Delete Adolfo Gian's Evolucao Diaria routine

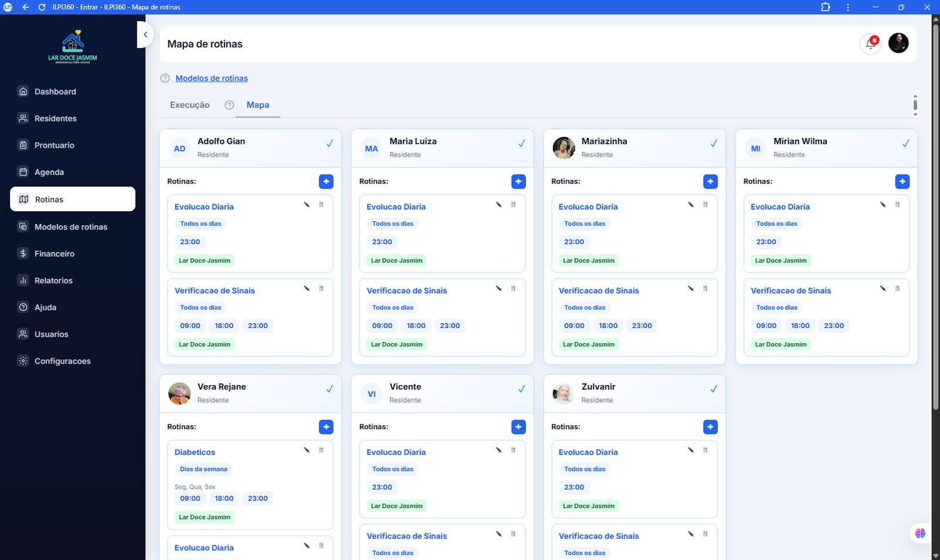[321, 205]
